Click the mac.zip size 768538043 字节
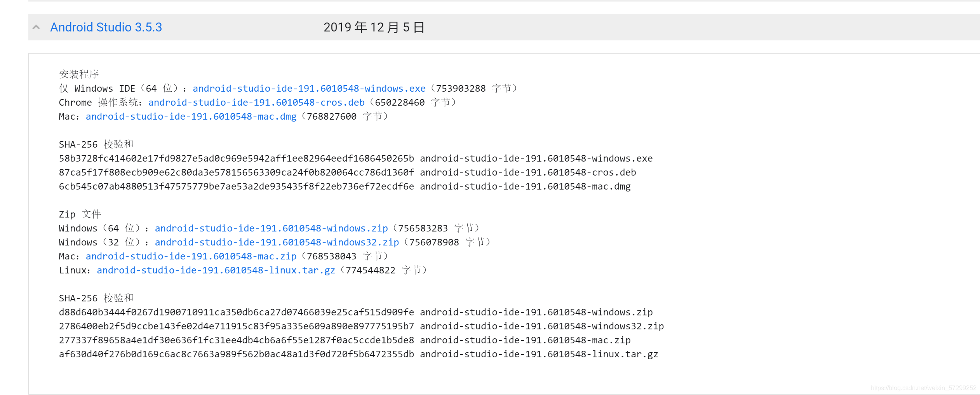Viewport: 980px width, 395px height. pos(345,256)
